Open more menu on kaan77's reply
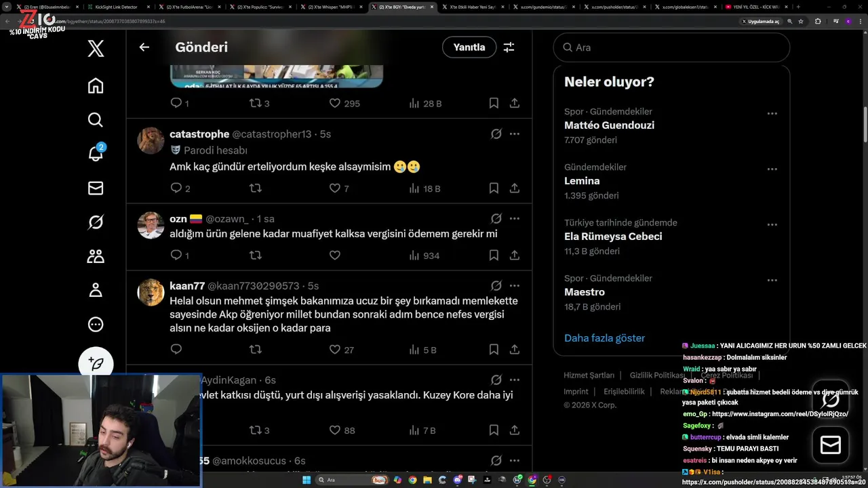This screenshot has width=868, height=488. tap(515, 286)
